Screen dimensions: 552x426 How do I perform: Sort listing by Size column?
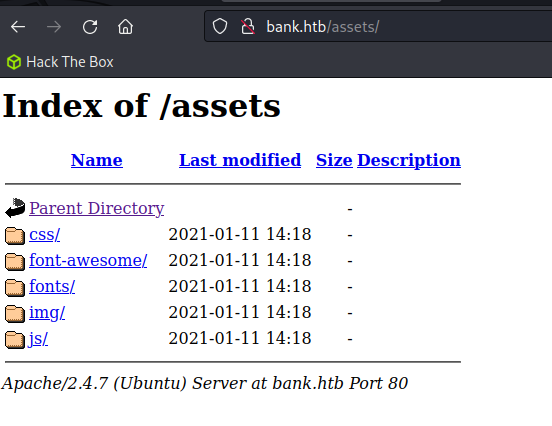[334, 160]
